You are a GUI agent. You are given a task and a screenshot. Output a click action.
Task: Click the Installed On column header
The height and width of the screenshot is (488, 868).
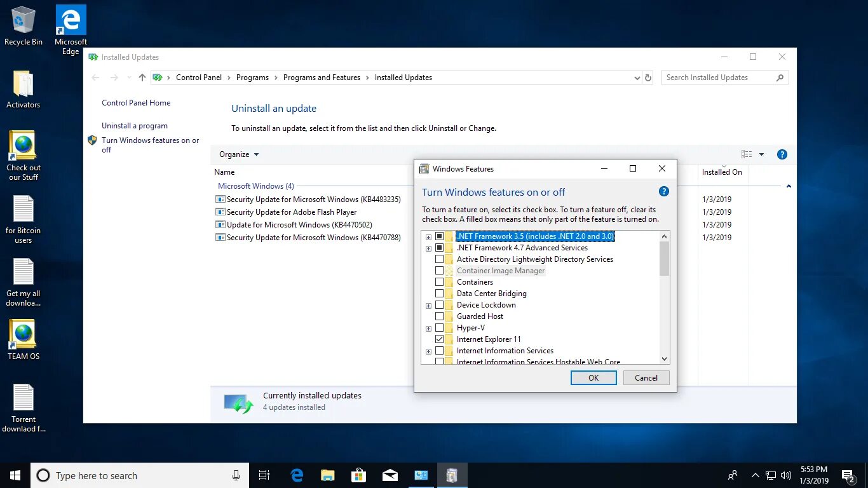(722, 172)
